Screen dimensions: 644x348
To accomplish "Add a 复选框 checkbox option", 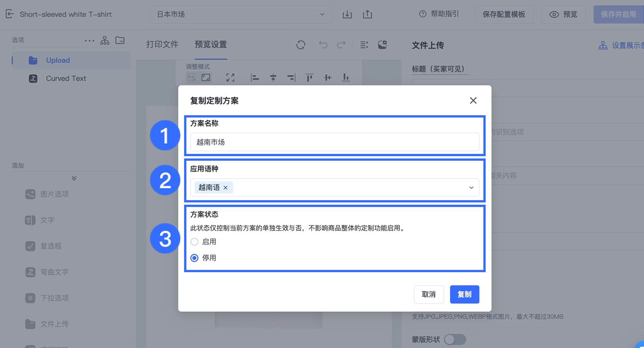I will click(44, 246).
